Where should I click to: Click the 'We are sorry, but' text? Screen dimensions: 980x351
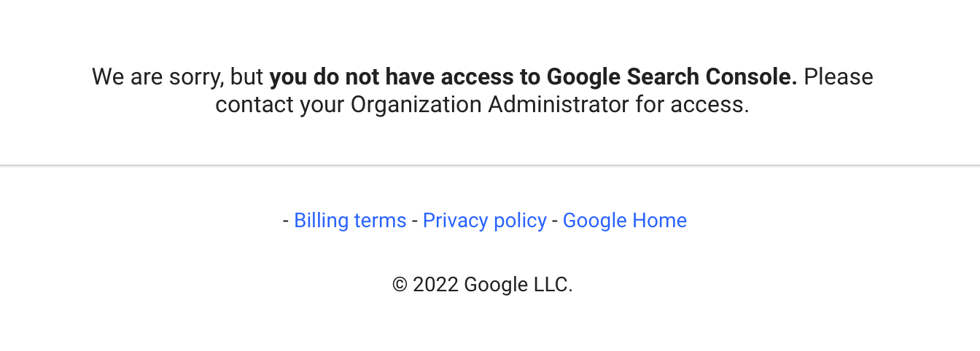tap(178, 76)
